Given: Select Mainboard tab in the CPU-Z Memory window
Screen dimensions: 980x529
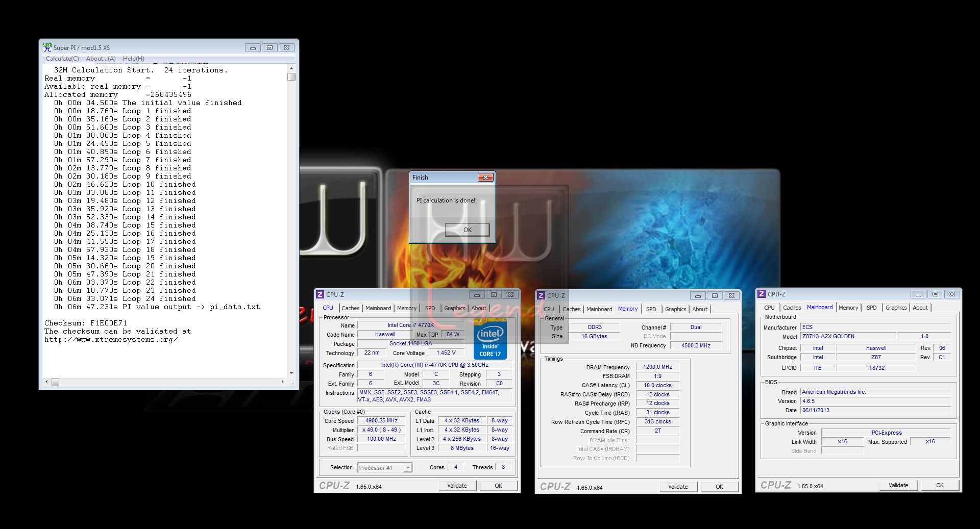Looking at the screenshot, I should pos(599,309).
